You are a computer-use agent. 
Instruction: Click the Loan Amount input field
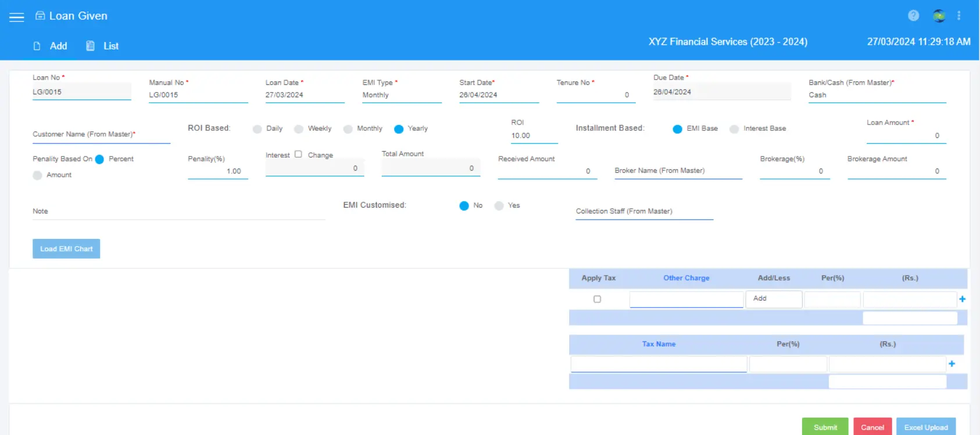click(906, 136)
